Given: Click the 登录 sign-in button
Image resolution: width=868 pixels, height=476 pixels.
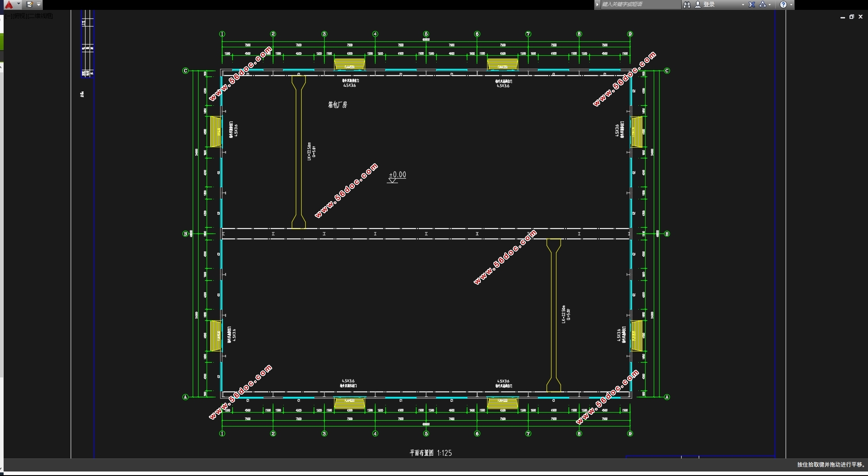Looking at the screenshot, I should coord(710,4).
